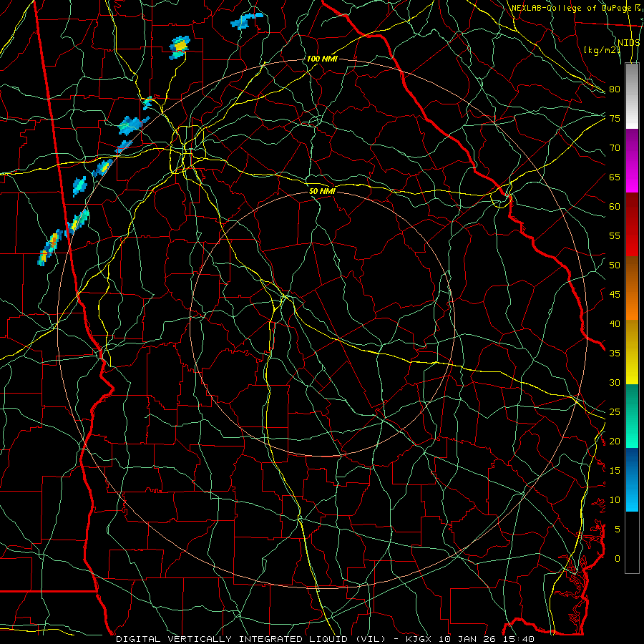Pick the gray-white segment of the color bar
Screen dimensions: 644x644
coord(632,96)
